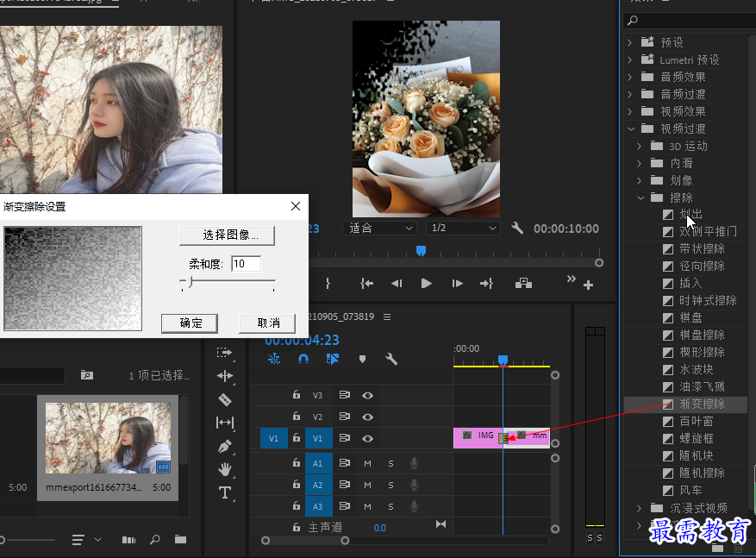
Task: Select the Slip tool
Action: tap(225, 423)
